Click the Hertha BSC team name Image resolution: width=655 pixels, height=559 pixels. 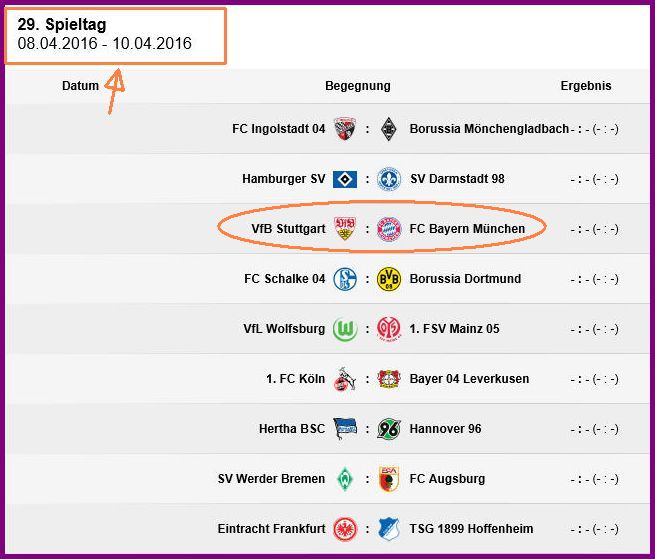point(292,429)
